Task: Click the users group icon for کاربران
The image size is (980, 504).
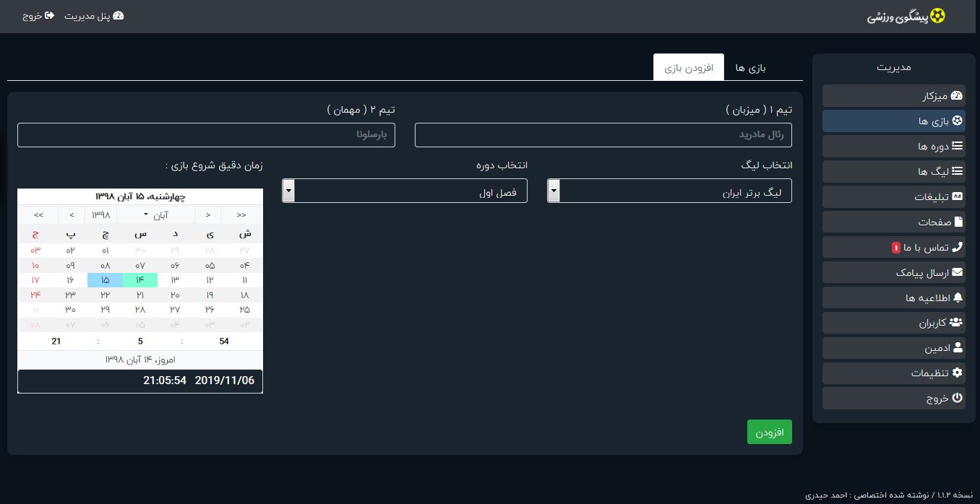Action: coord(956,323)
